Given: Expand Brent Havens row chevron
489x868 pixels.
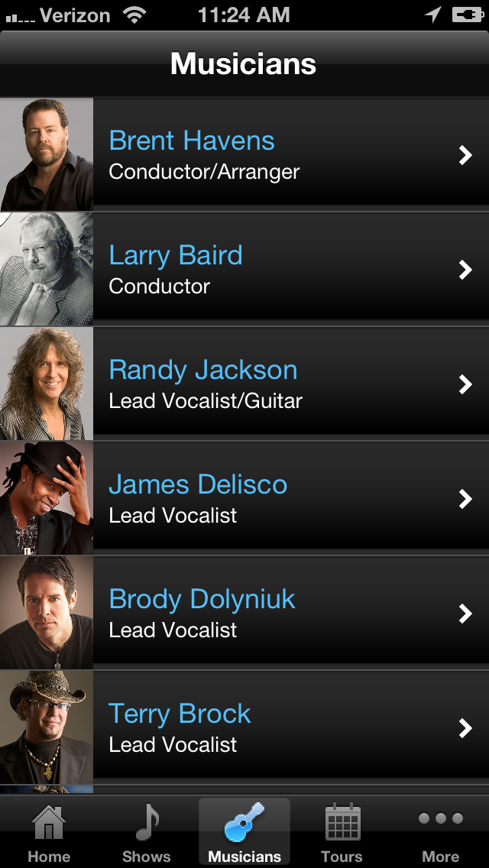Looking at the screenshot, I should tap(465, 155).
